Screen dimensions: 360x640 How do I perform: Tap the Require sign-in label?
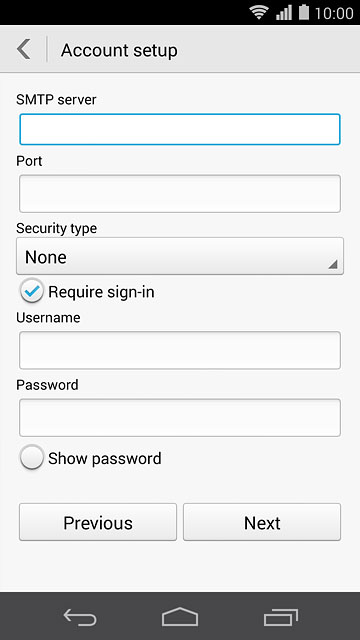pos(101,292)
